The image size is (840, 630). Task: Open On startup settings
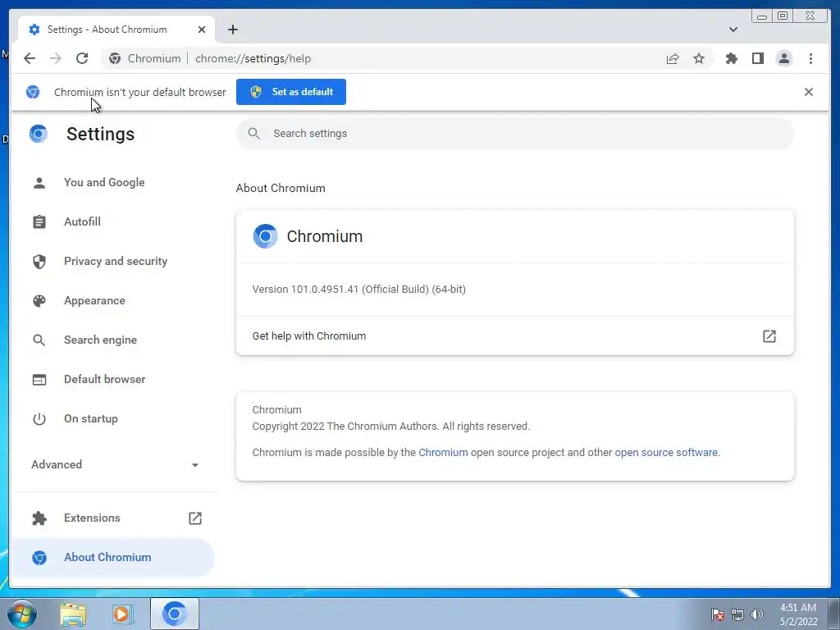tap(90, 419)
